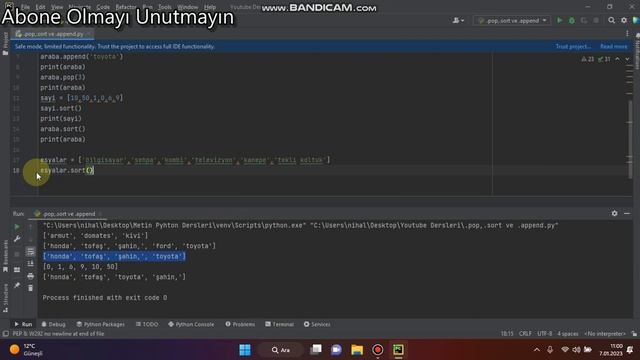Open Run panel options gear
The height and width of the screenshot is (360, 640).
click(x=614, y=213)
